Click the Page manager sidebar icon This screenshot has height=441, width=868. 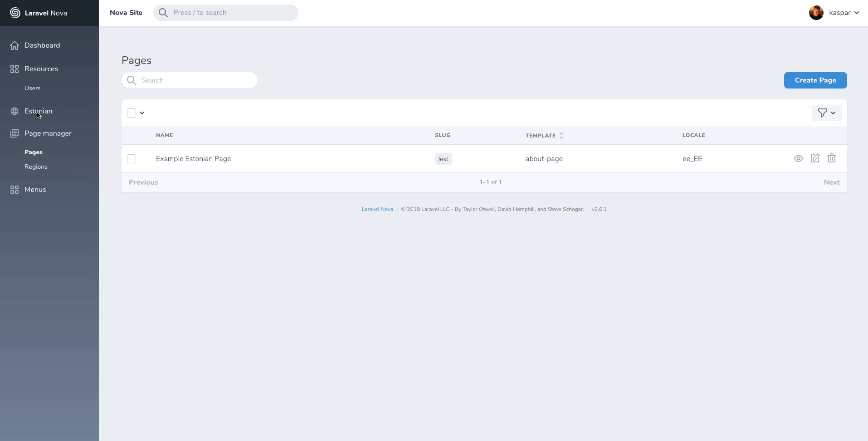pos(15,133)
